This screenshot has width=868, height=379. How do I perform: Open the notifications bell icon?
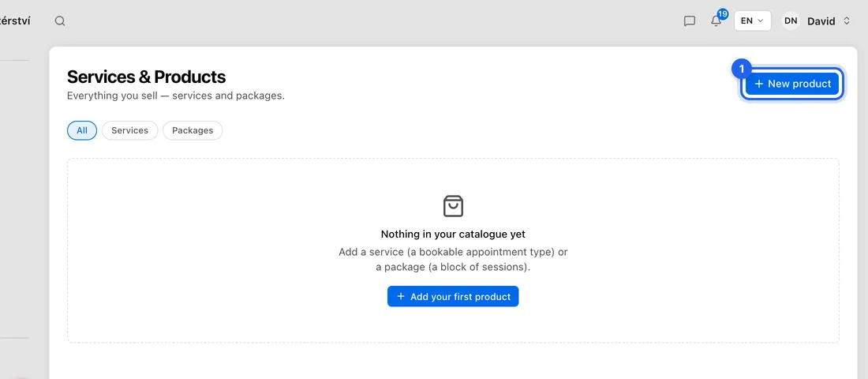tap(716, 21)
